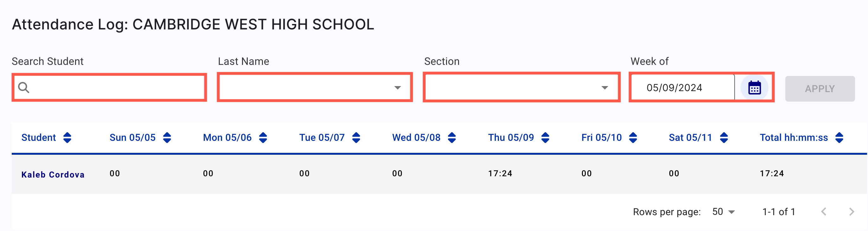Go to previous page with the left chevron
This screenshot has width=868, height=231.
pos(823,212)
